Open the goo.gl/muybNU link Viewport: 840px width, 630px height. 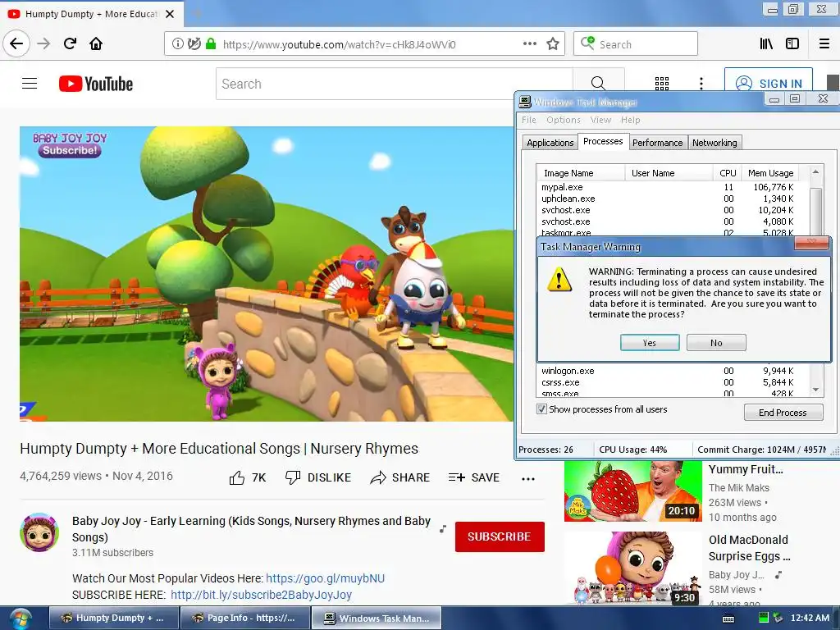(325, 578)
